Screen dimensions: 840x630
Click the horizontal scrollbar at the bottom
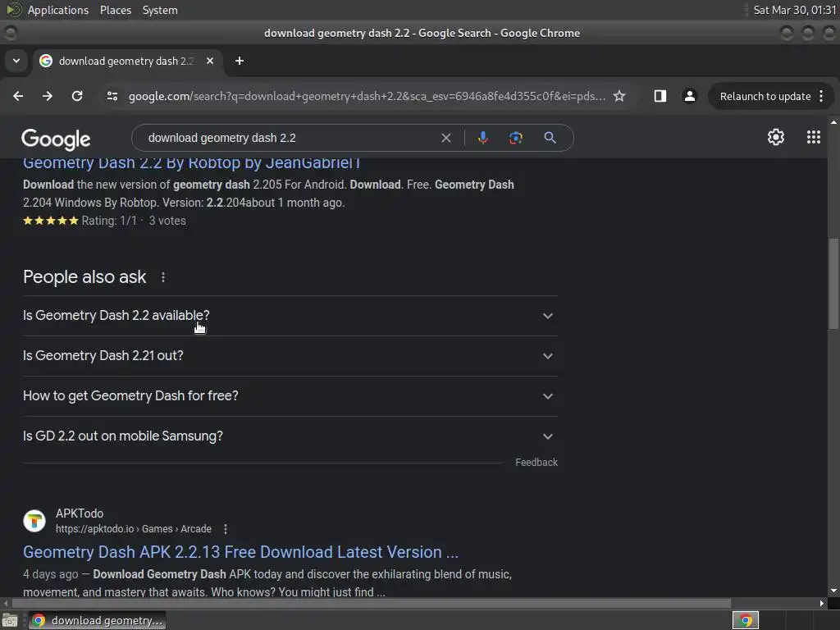(x=371, y=603)
